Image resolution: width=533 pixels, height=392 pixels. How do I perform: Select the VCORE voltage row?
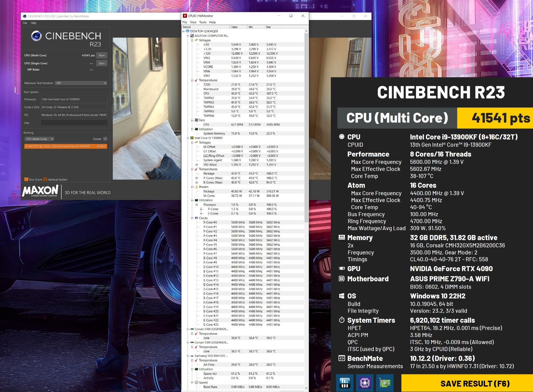(x=243, y=67)
